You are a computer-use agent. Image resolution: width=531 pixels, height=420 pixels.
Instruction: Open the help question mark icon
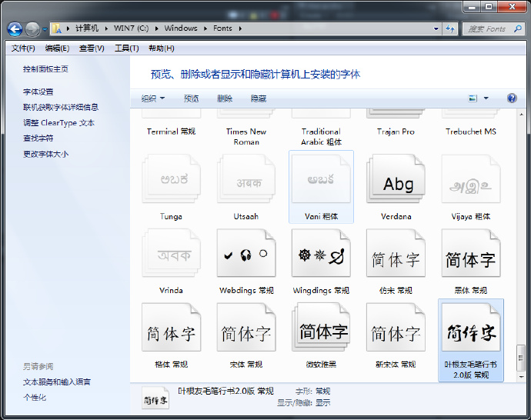[x=512, y=98]
